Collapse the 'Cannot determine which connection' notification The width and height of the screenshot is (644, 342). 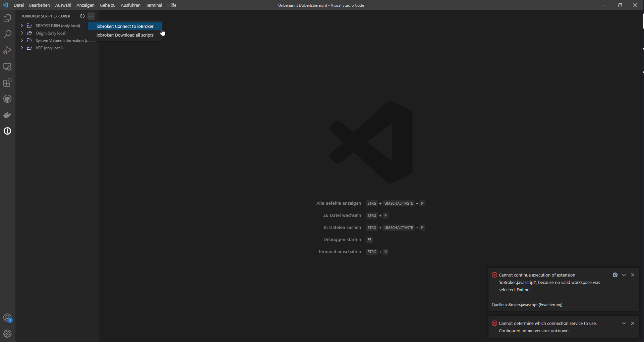[624, 323]
